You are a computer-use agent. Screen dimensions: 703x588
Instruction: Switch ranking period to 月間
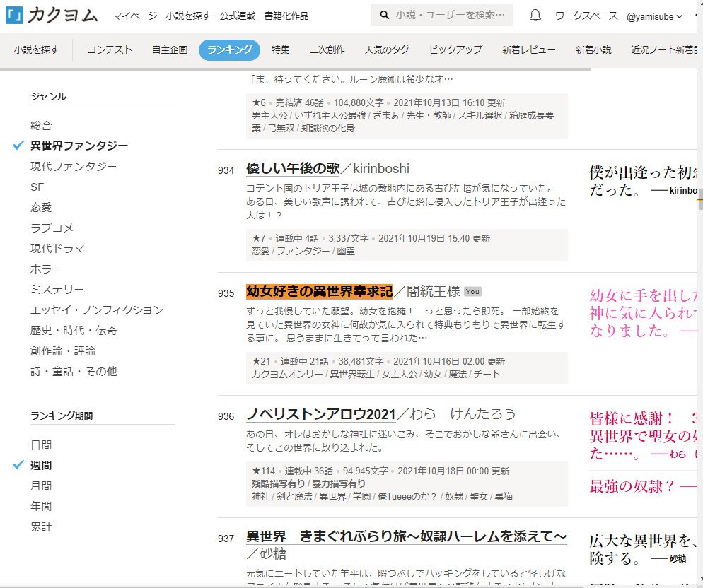tap(41, 486)
